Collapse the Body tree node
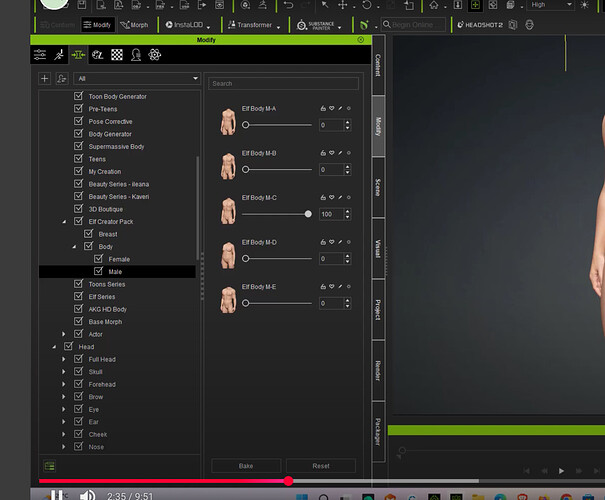Screen dimensions: 605x500 click(x=74, y=247)
